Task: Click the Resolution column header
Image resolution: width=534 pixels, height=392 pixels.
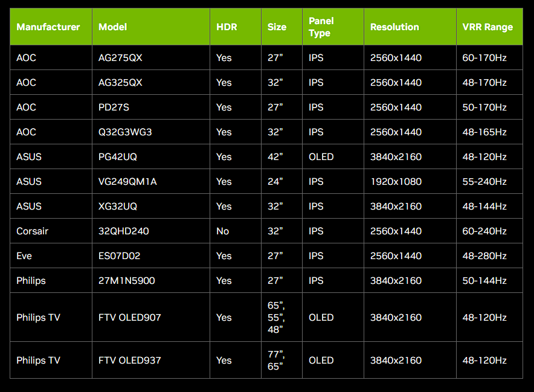Action: (x=410, y=27)
